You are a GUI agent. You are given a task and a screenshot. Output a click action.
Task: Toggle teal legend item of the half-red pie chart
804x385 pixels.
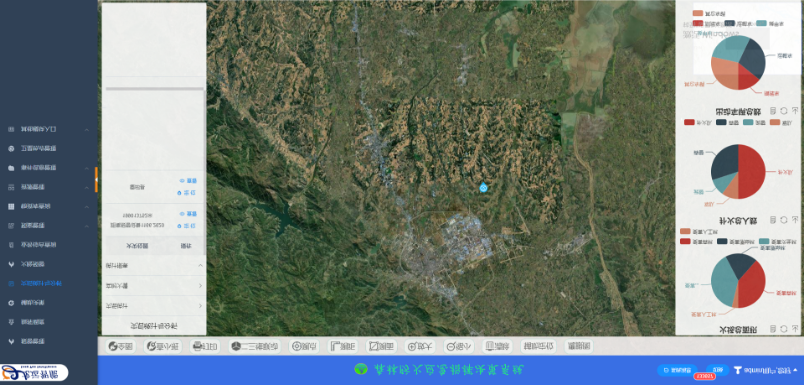click(754, 122)
